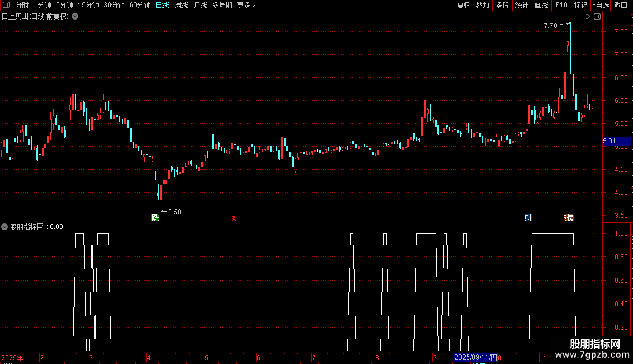Switch to 分时 intraday view
The height and width of the screenshot is (364, 633).
[22, 5]
